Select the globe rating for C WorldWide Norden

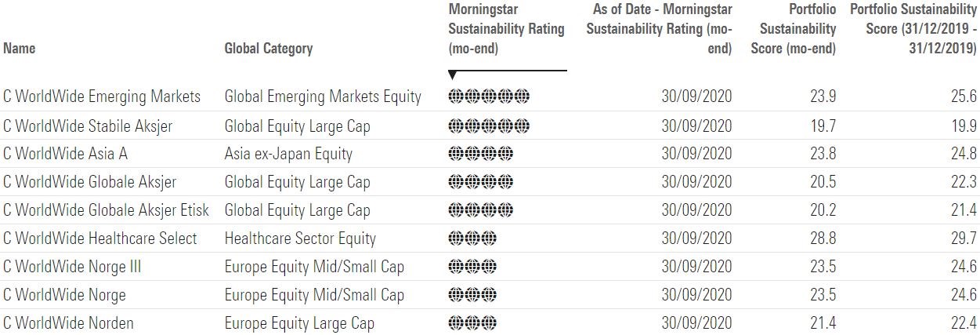(x=472, y=323)
